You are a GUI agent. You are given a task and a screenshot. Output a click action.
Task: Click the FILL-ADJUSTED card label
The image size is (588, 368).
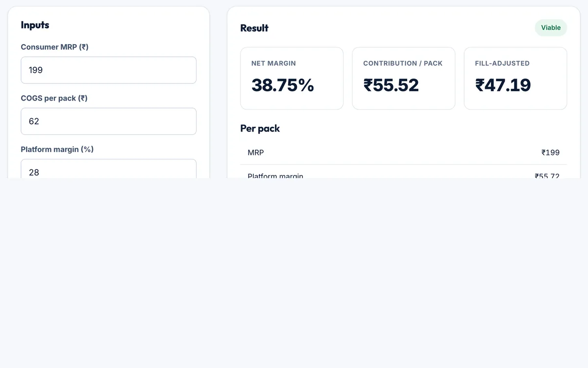502,63
